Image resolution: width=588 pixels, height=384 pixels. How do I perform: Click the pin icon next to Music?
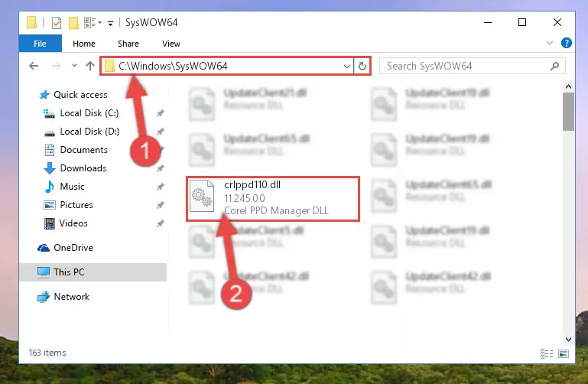tap(160, 187)
